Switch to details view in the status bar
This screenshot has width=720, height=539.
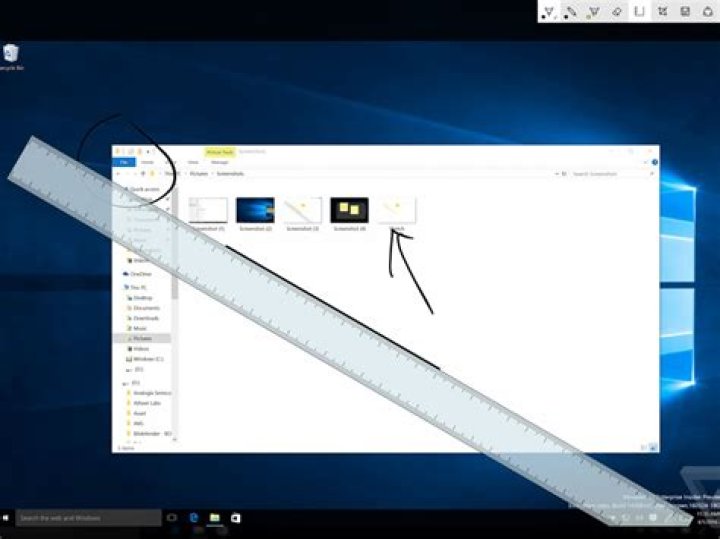click(644, 448)
